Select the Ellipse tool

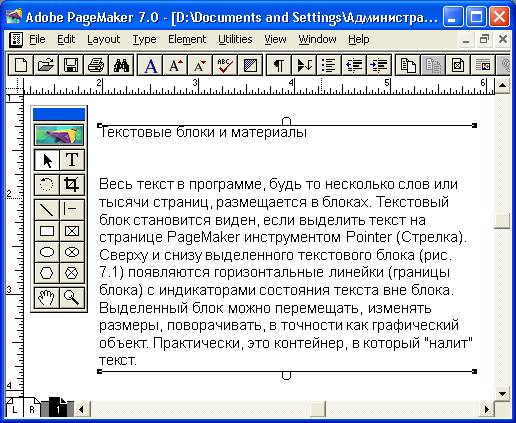tap(47, 252)
